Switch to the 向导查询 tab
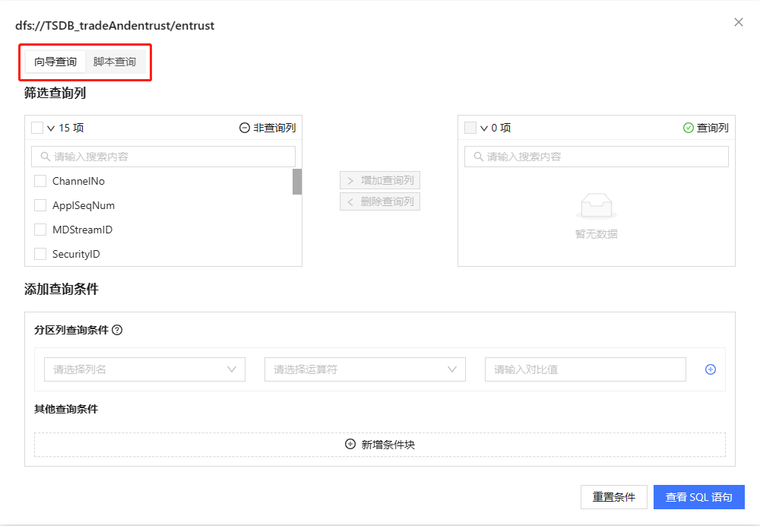This screenshot has height=526, width=760. [55, 62]
